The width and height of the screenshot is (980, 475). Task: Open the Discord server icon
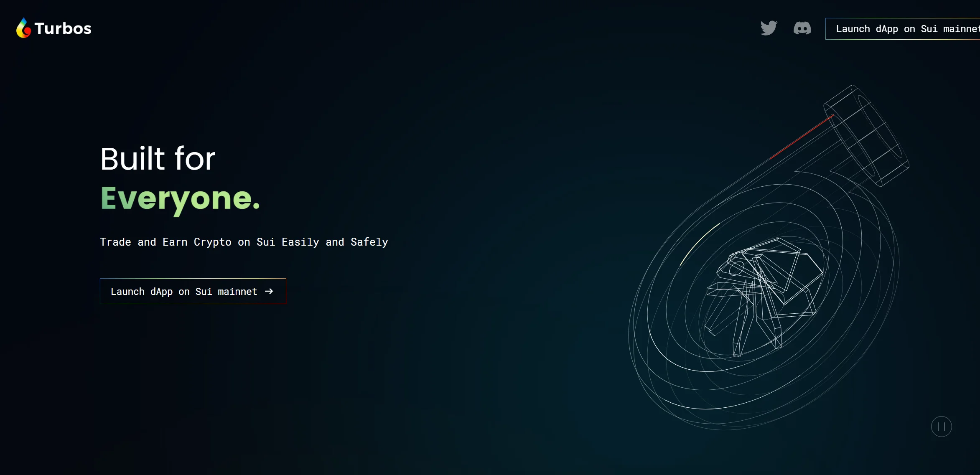(x=802, y=28)
